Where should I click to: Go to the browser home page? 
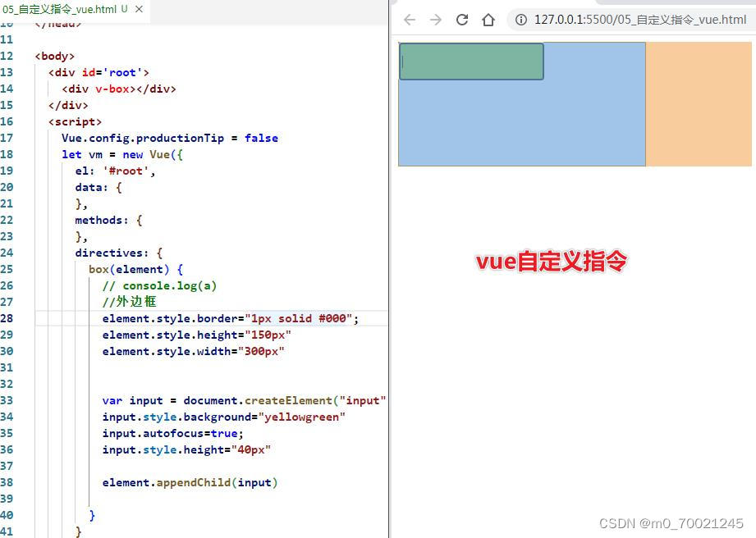pyautogui.click(x=488, y=20)
